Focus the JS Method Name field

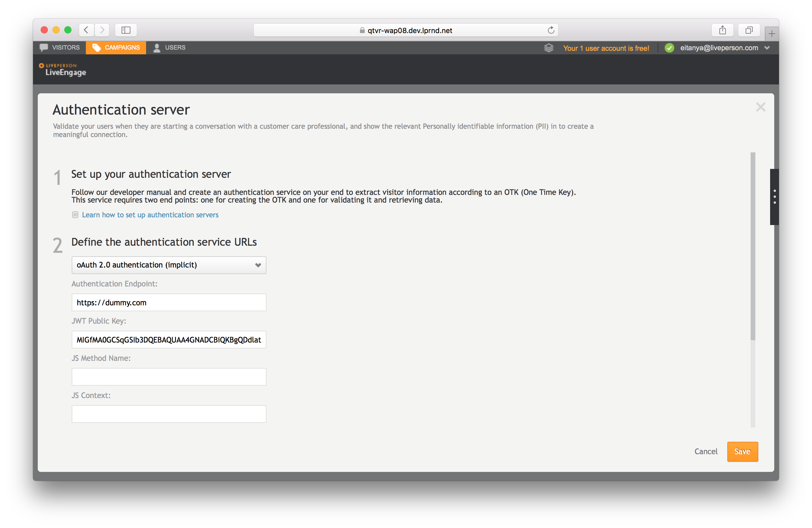point(169,377)
